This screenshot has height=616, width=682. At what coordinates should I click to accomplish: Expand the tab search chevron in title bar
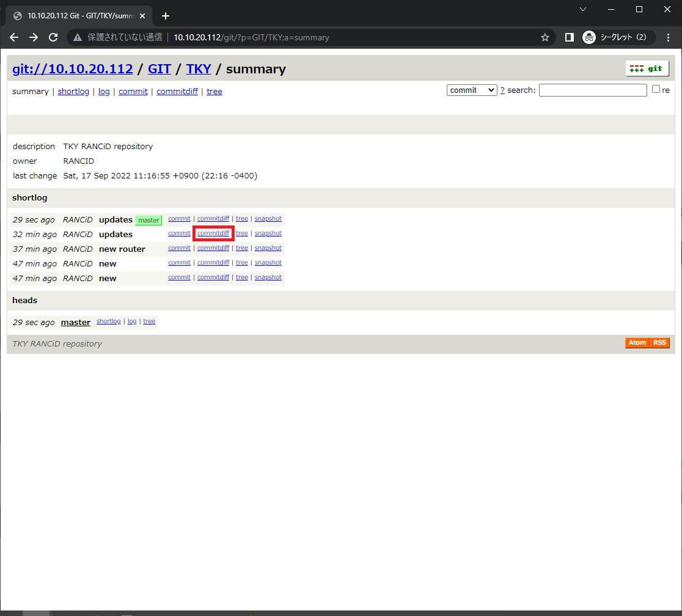[x=582, y=9]
